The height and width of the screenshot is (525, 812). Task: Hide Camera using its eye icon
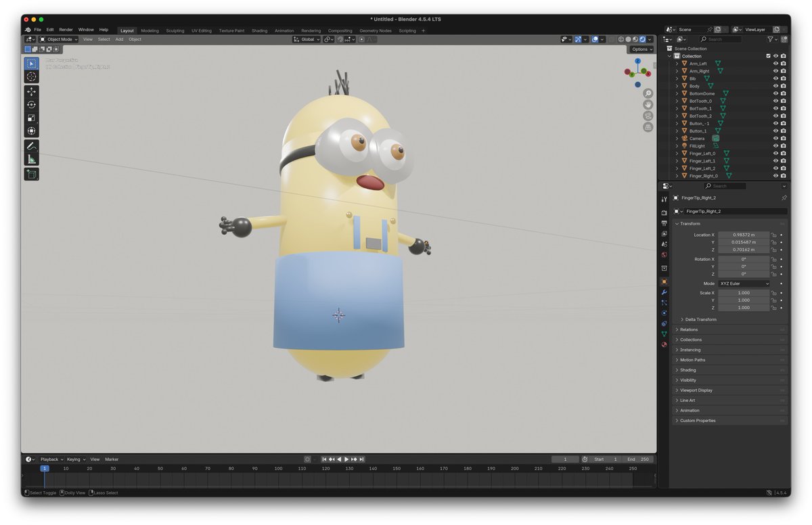point(775,138)
